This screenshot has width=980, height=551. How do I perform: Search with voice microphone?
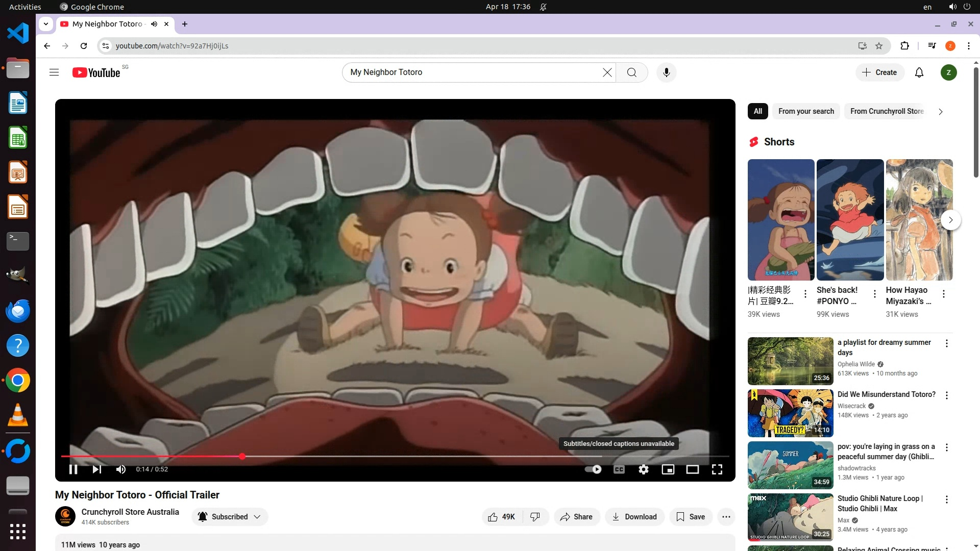666,72
